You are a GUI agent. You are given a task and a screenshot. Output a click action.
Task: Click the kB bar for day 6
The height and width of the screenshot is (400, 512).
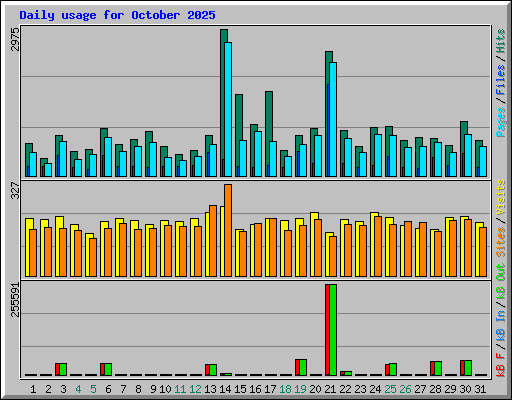[x=106, y=369]
